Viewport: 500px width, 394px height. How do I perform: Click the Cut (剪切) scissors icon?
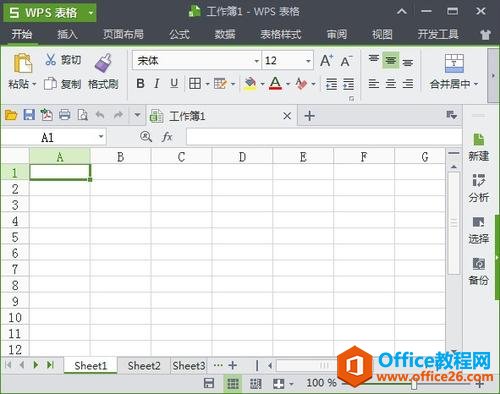(50, 60)
